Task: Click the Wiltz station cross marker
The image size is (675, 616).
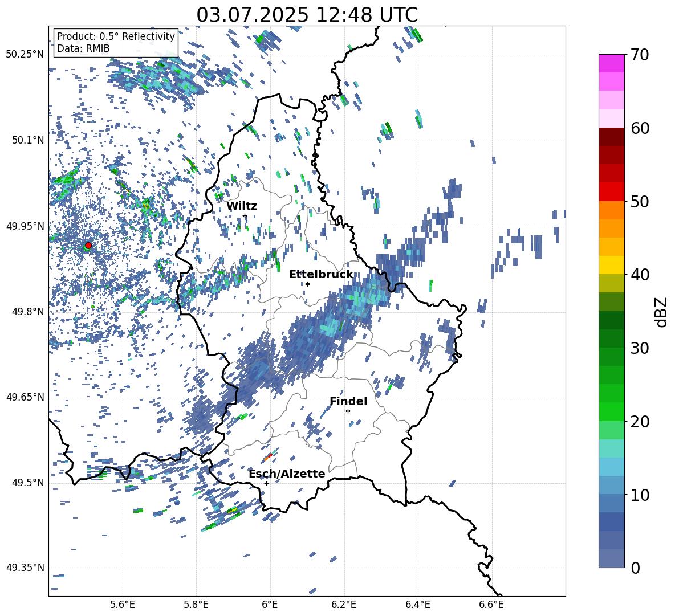Action: click(245, 215)
